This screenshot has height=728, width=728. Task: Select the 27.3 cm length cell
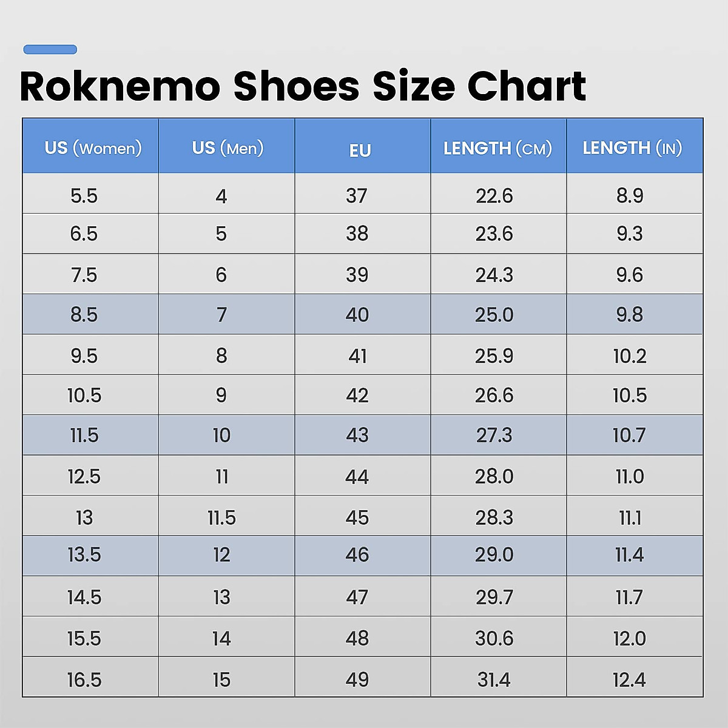click(x=494, y=435)
